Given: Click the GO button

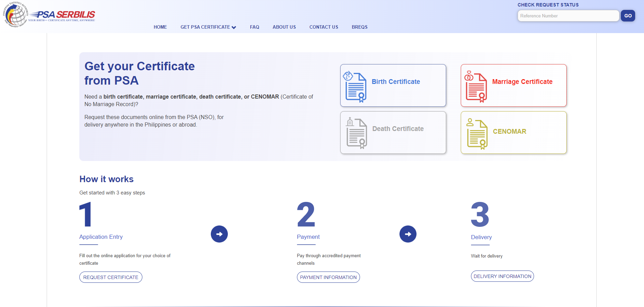Looking at the screenshot, I should 628,16.
